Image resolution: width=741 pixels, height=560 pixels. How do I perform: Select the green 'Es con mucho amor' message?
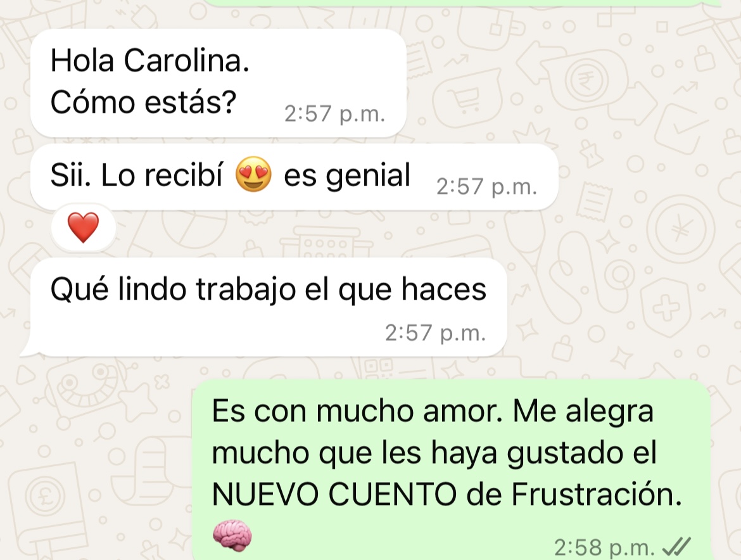452,470
